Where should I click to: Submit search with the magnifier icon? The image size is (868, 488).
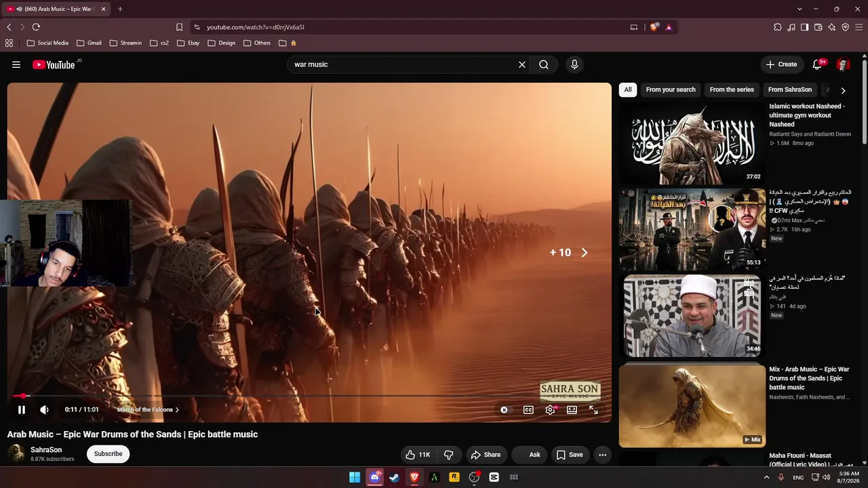pos(544,64)
